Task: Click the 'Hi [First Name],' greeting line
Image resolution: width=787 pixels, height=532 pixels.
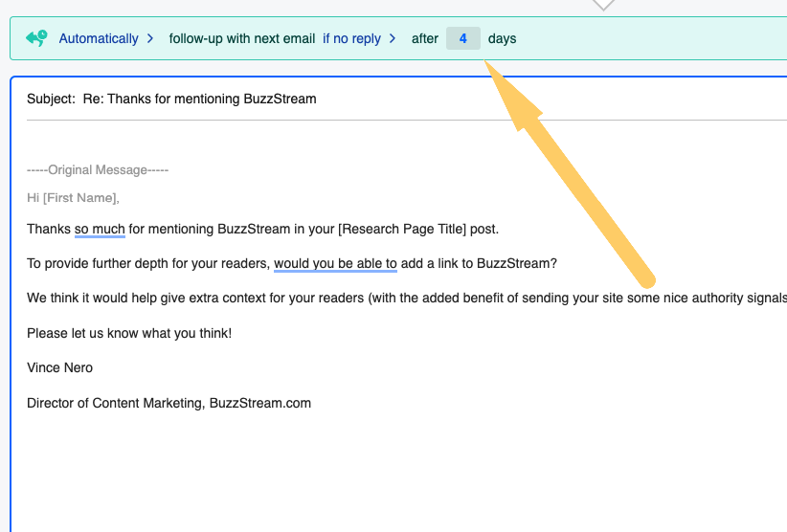Action: tap(73, 198)
